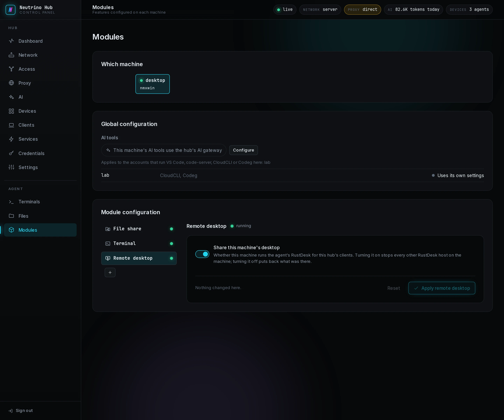Click the running status next to Remote desktop
Screen dimensions: 504x420
tap(241, 226)
